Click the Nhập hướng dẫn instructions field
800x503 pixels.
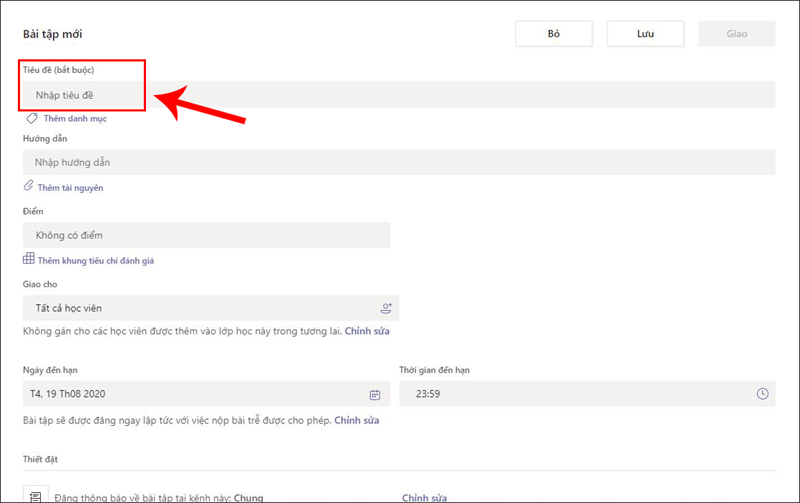pyautogui.click(x=400, y=162)
